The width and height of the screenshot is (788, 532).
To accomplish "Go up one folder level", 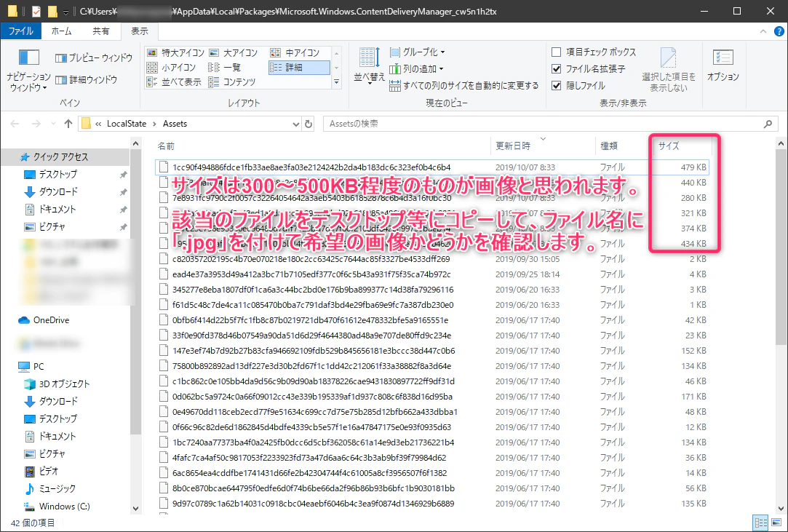I will [x=68, y=124].
